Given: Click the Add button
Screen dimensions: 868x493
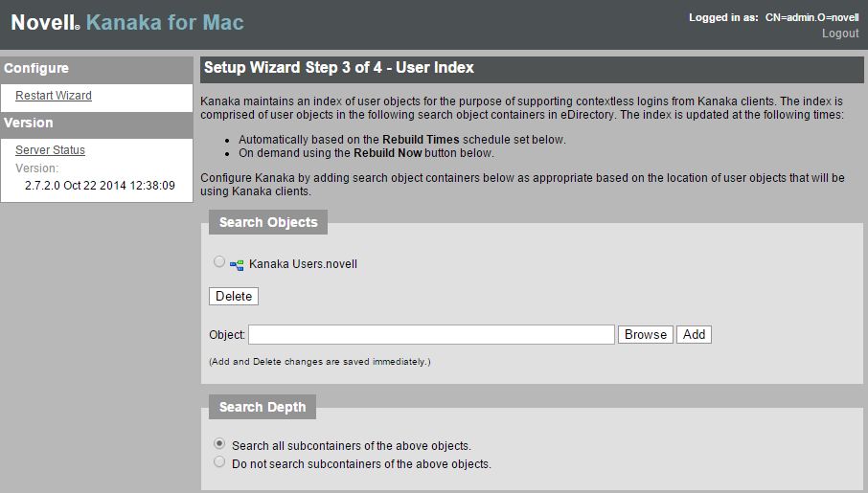Looking at the screenshot, I should (694, 335).
